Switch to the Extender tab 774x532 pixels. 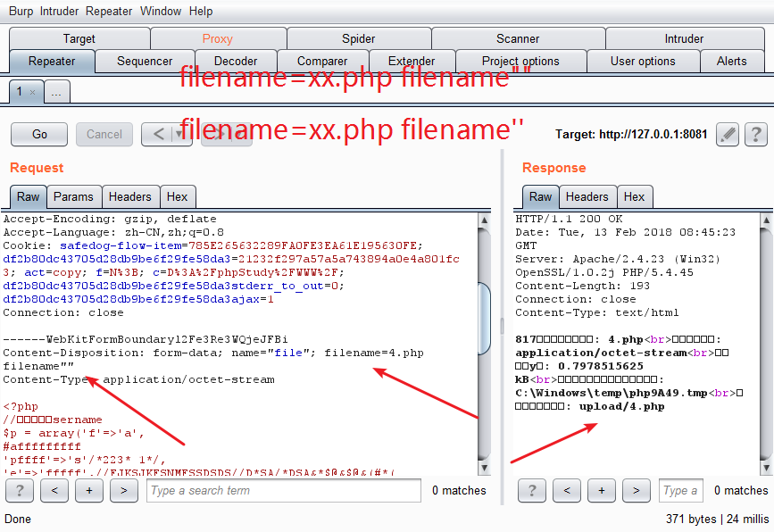click(x=412, y=62)
